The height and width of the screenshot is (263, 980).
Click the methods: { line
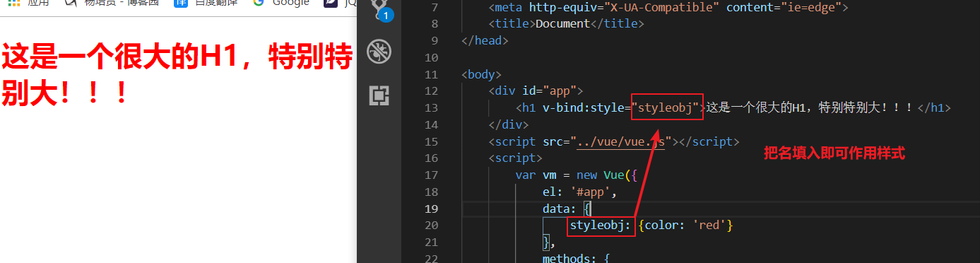[576, 259]
